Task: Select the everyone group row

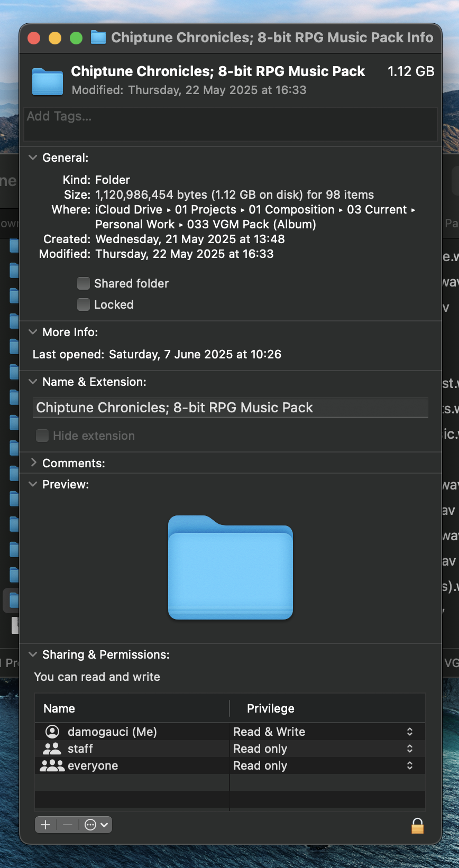Action: [230, 765]
